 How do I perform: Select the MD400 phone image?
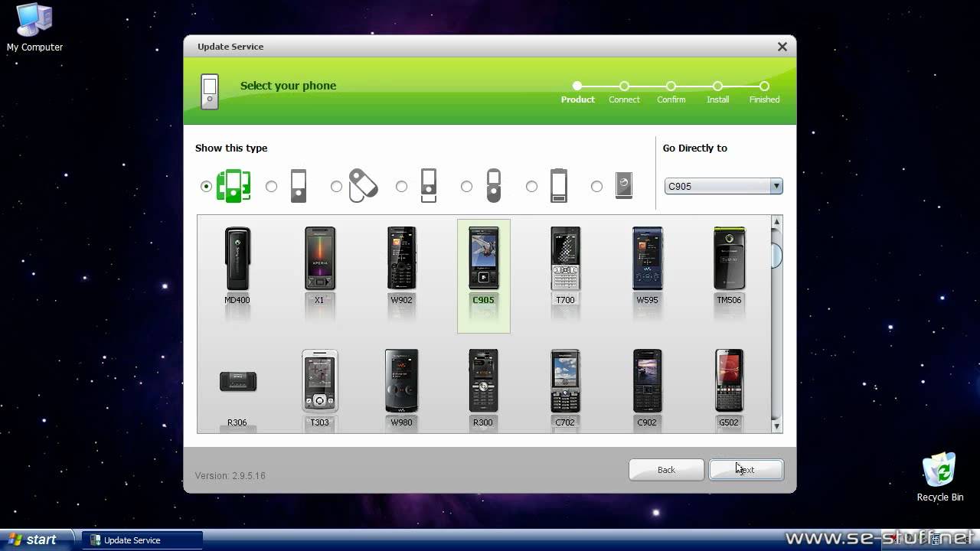(237, 259)
